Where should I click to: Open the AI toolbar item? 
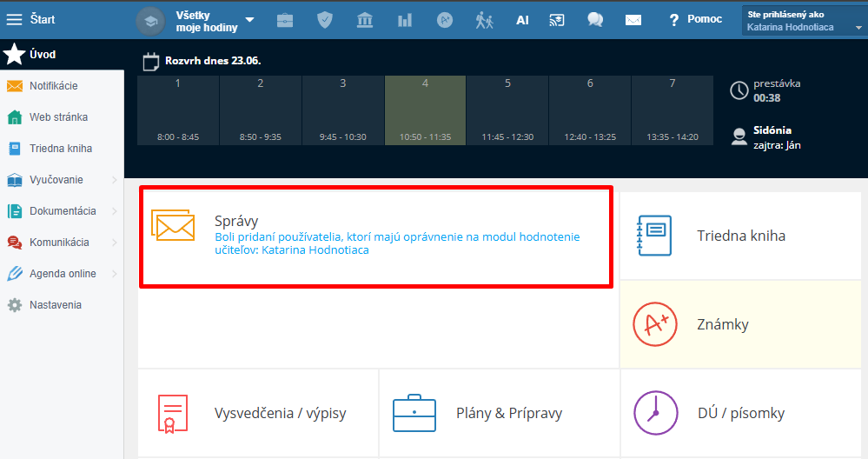click(x=522, y=21)
